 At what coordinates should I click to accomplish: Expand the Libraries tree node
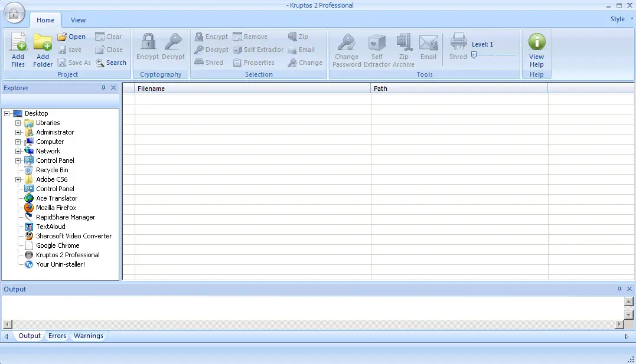(x=18, y=123)
